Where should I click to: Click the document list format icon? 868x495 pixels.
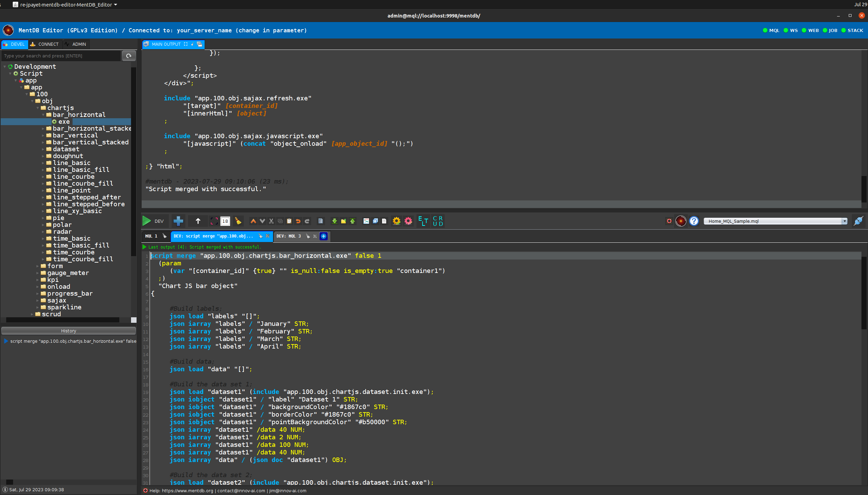point(321,221)
